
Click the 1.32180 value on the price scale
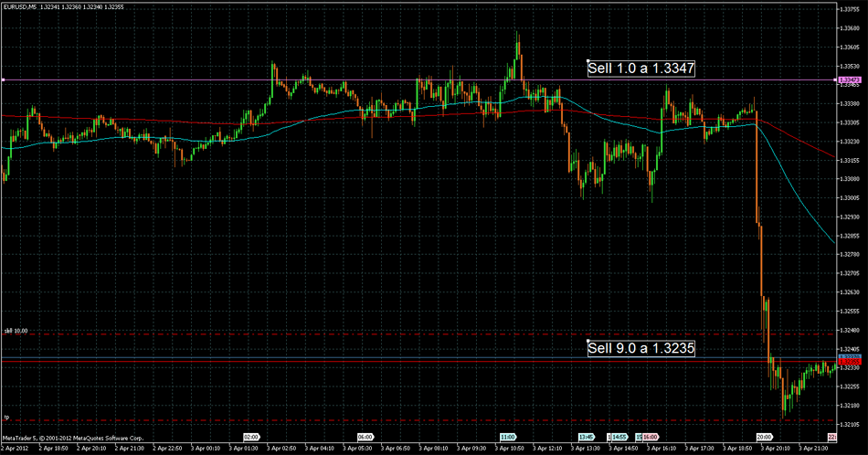point(850,405)
